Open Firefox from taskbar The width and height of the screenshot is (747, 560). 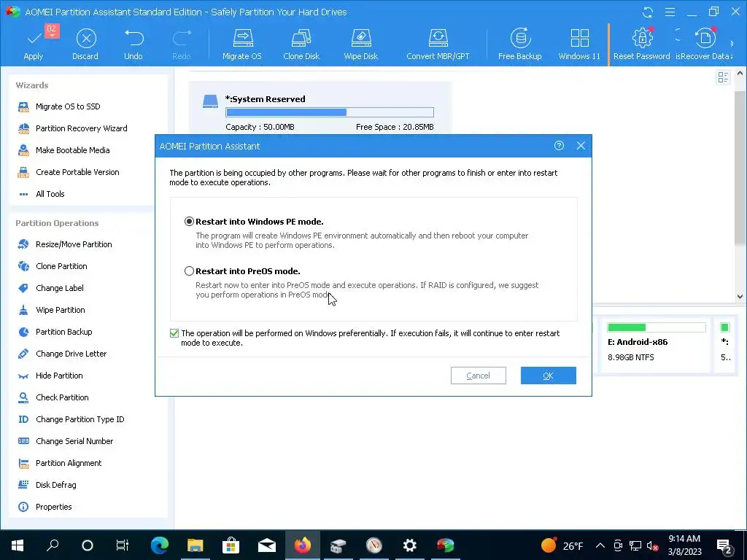pyautogui.click(x=303, y=545)
